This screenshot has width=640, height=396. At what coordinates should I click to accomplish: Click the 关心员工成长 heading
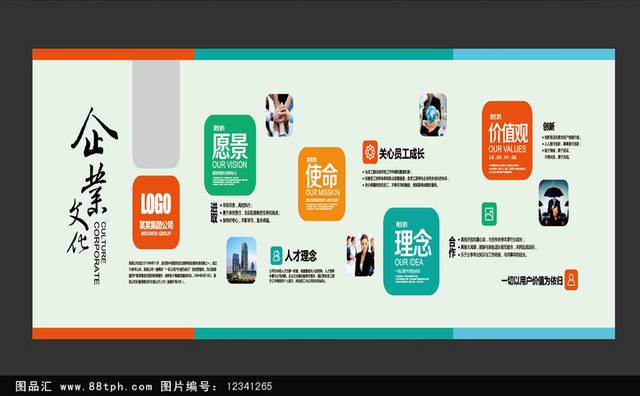coord(402,154)
